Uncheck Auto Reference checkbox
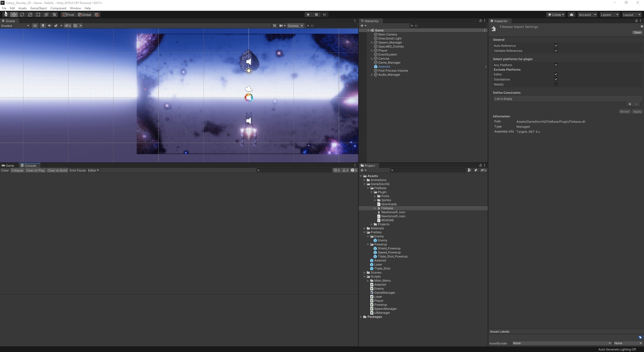Viewport: 644px width, 352px height. 556,46
